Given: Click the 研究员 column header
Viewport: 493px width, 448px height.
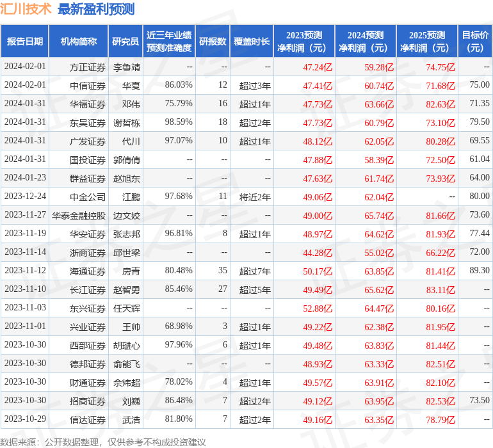Looking at the screenshot, I should (125, 42).
